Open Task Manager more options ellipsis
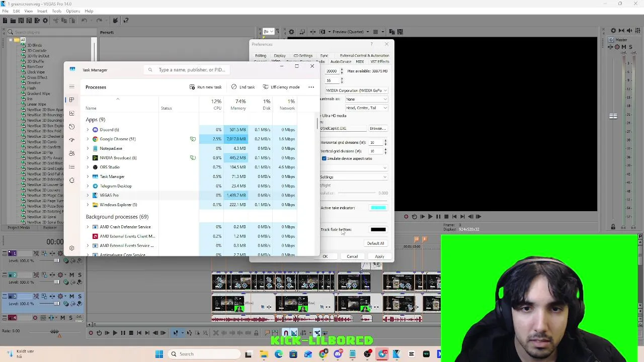Screen dimensions: 644x362 pos(311,87)
